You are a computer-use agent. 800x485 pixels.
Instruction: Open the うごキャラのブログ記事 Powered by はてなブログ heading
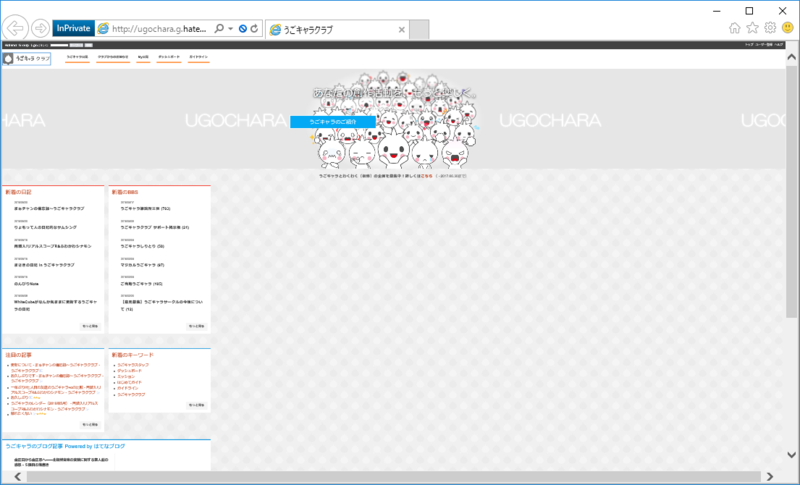coord(65,446)
